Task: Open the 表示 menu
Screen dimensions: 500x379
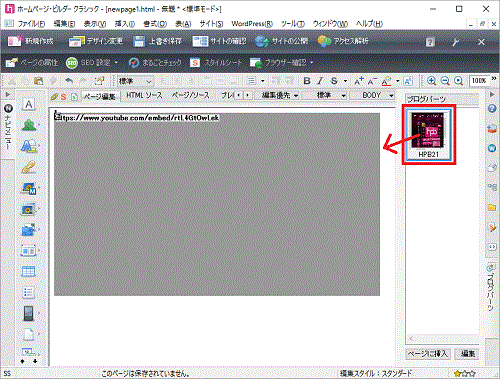Action: [x=95, y=24]
